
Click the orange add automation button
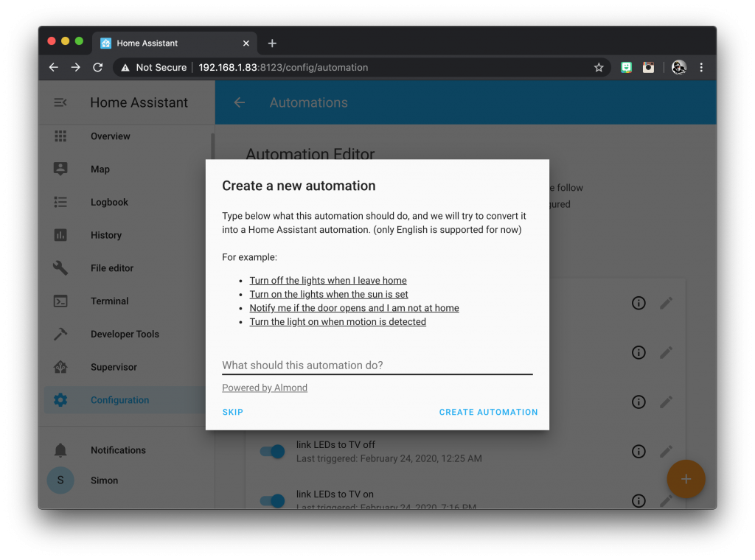point(686,479)
